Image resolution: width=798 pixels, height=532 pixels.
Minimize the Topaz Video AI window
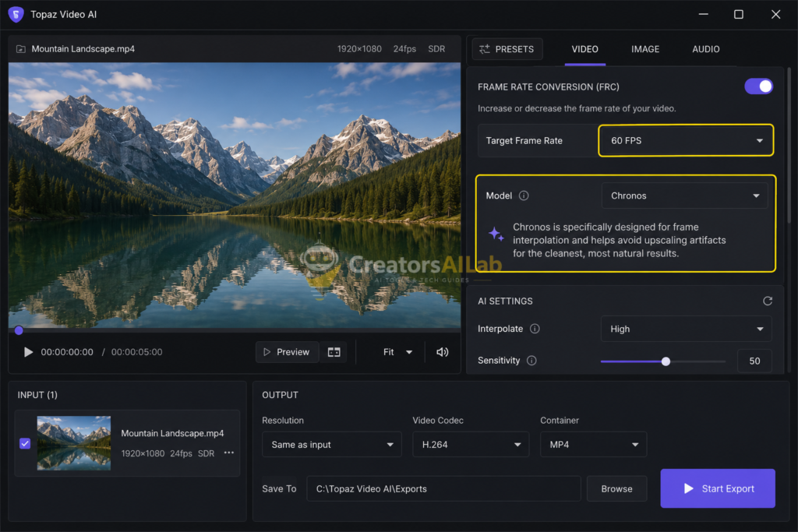704,14
